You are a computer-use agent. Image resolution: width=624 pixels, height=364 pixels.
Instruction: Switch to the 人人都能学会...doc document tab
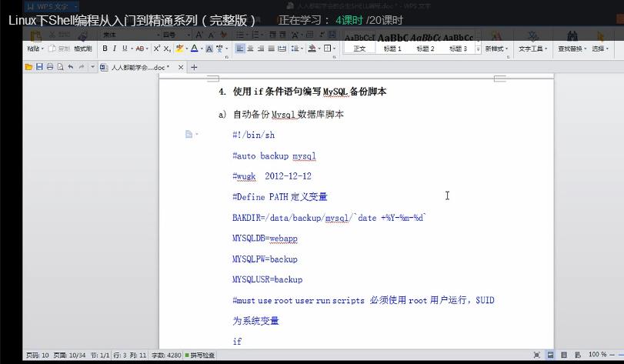click(x=138, y=68)
